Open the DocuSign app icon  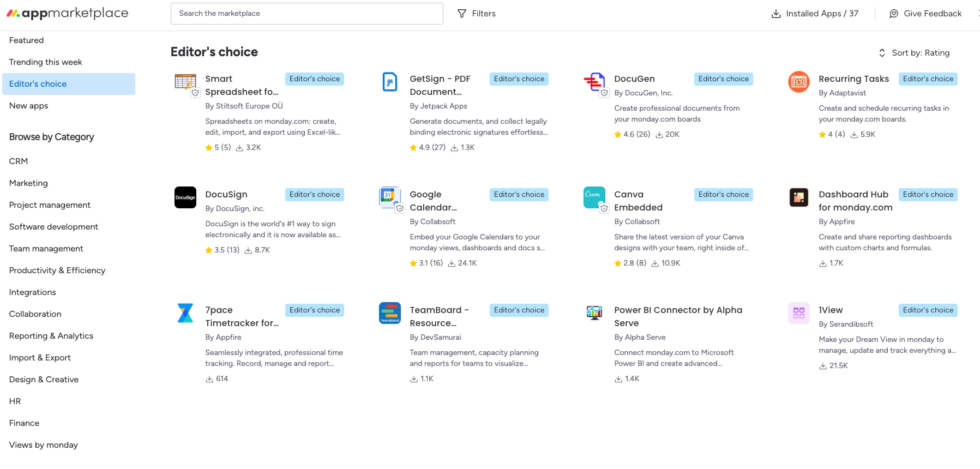(x=185, y=197)
